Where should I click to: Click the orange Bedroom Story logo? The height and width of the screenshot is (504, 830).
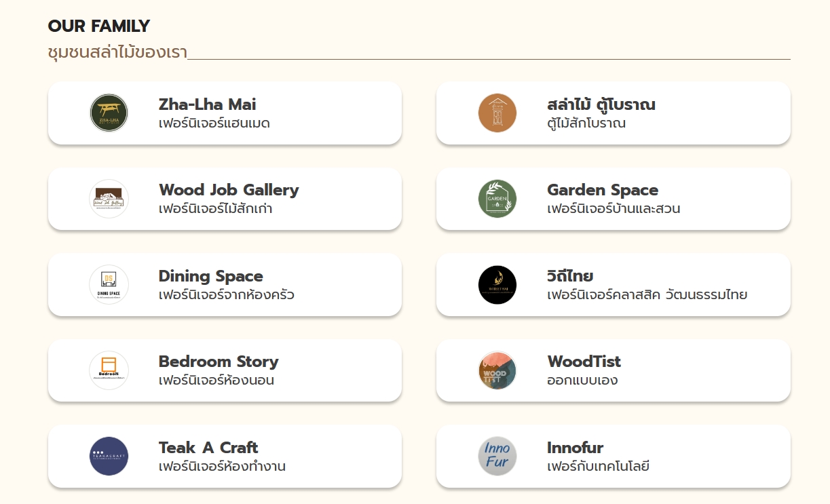pyautogui.click(x=109, y=370)
